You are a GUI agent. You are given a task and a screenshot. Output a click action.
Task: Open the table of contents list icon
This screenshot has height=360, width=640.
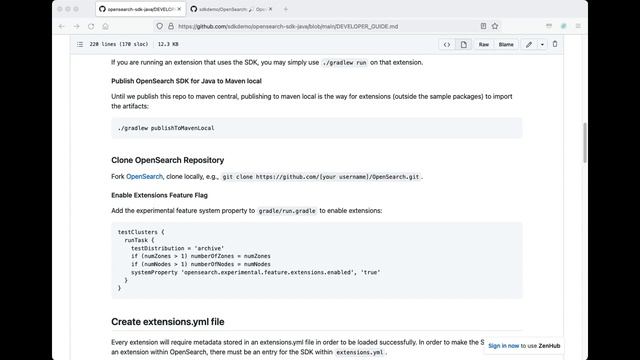pos(80,44)
